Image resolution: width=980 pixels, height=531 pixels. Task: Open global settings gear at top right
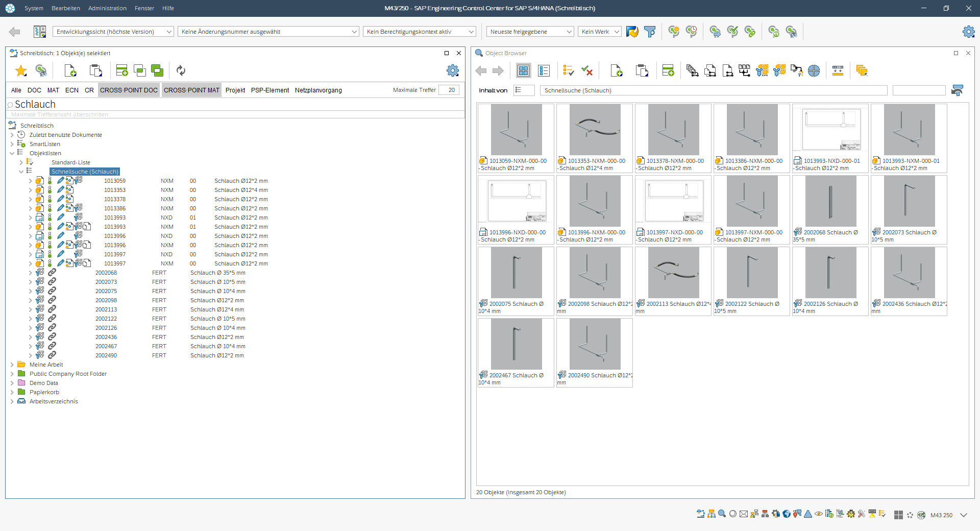point(969,32)
